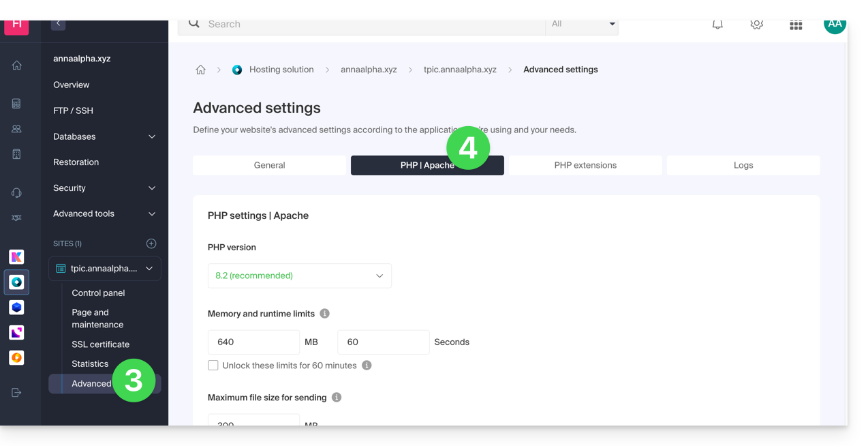Open SSL certificate in sidebar
Image resolution: width=868 pixels, height=446 pixels.
point(100,344)
